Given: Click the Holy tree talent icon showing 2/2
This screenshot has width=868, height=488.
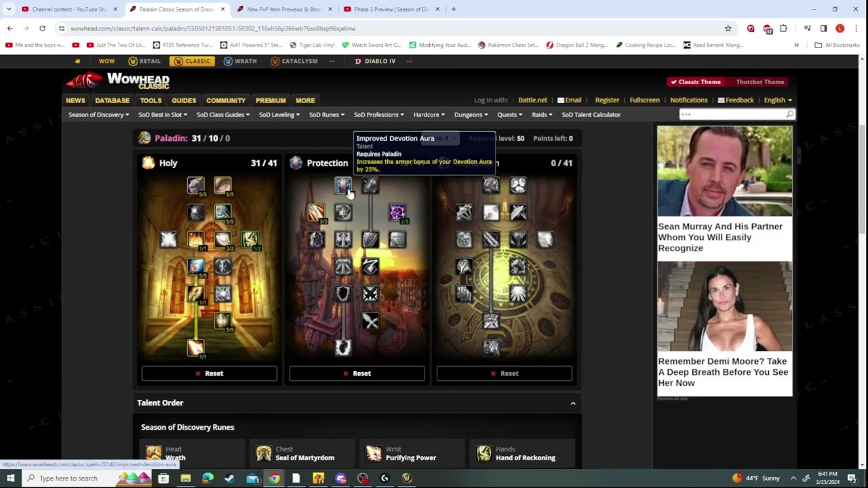Looking at the screenshot, I should [x=223, y=239].
